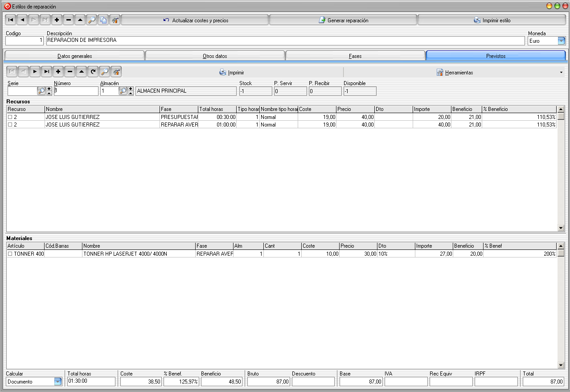This screenshot has width=570, height=392.
Task: Open Almacén lookup magnifier icon
Action: (x=123, y=91)
